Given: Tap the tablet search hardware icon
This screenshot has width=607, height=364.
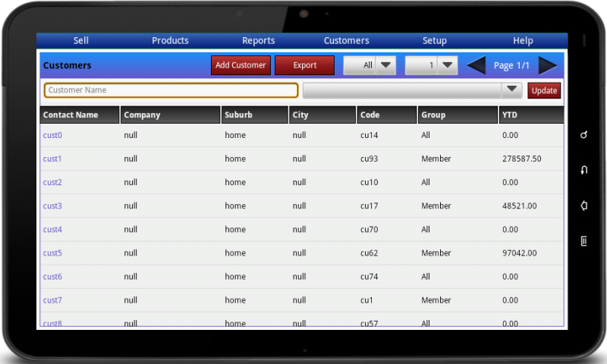Looking at the screenshot, I should click(x=583, y=135).
